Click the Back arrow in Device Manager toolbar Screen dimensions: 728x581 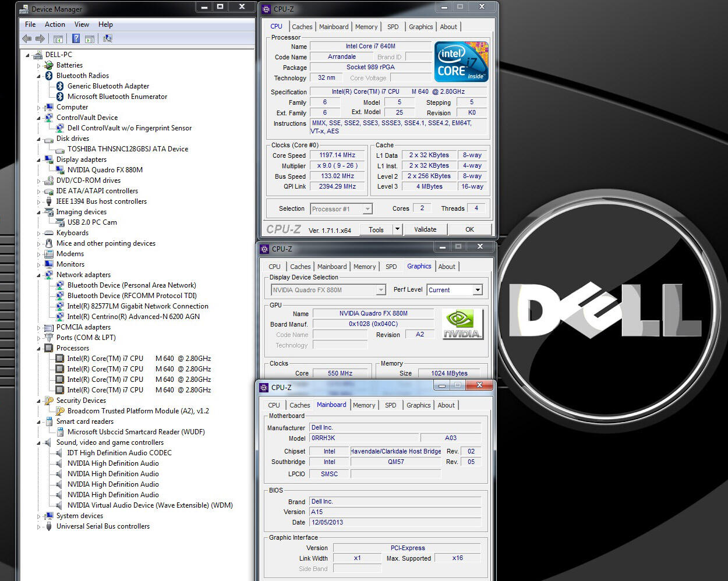tap(27, 39)
